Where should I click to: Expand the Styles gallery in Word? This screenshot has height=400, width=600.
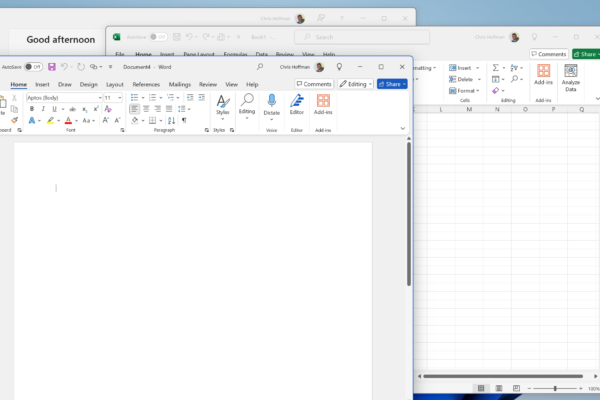point(222,105)
